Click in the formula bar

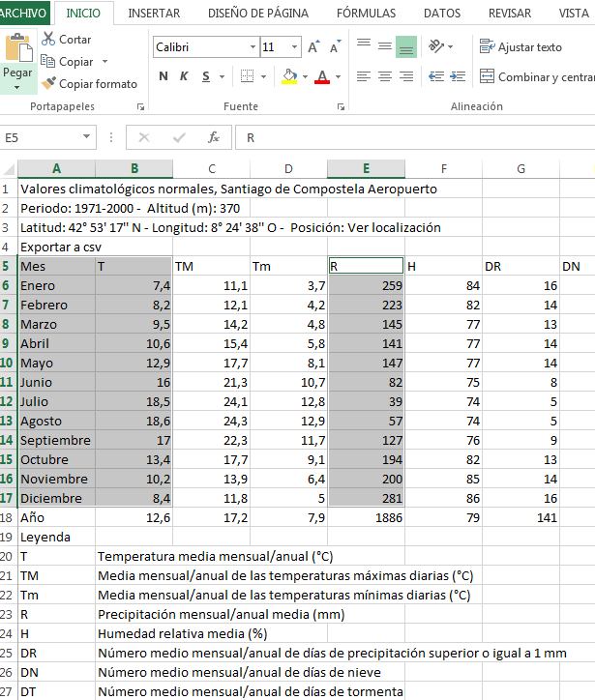click(415, 137)
